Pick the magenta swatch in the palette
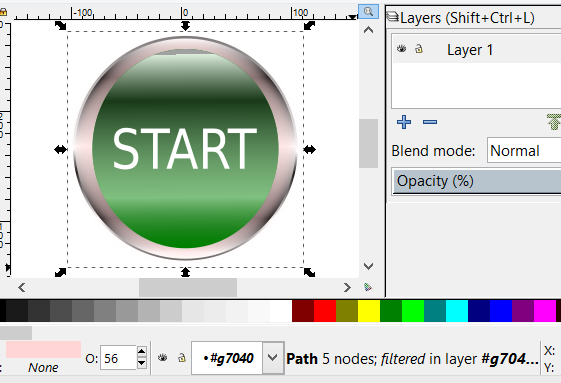 coord(545,311)
